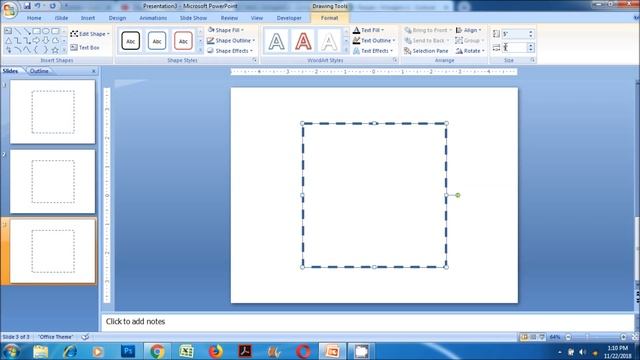The height and width of the screenshot is (360, 640).
Task: Undo the last action
Action: (x=38, y=6)
